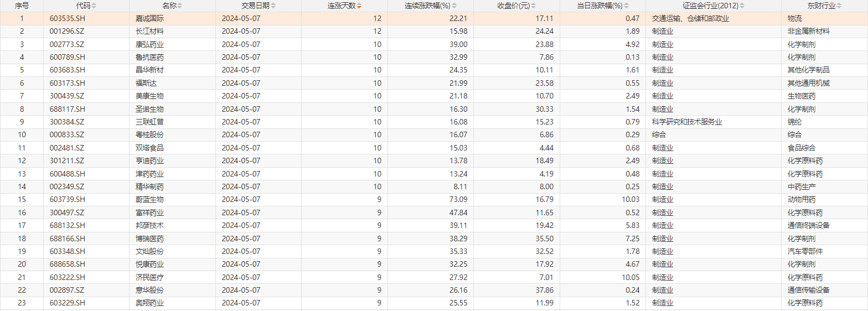The image size is (868, 311).
Task: Select the 济民医疗 name cell
Action: (149, 277)
